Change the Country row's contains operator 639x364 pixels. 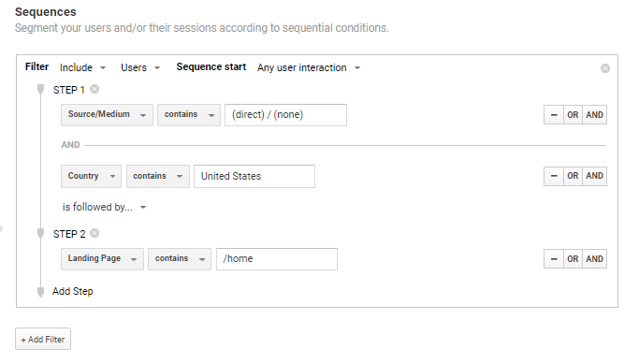[158, 176]
